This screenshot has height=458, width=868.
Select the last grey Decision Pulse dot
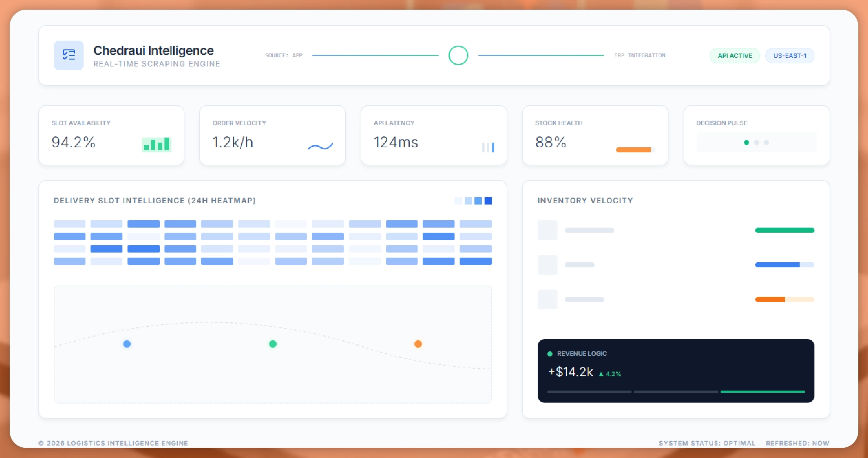[766, 143]
